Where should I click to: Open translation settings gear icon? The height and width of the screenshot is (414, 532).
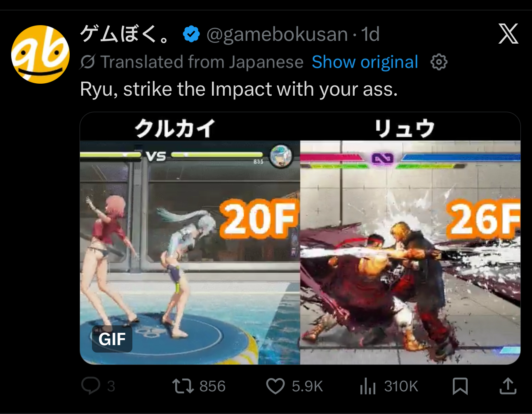click(x=439, y=62)
